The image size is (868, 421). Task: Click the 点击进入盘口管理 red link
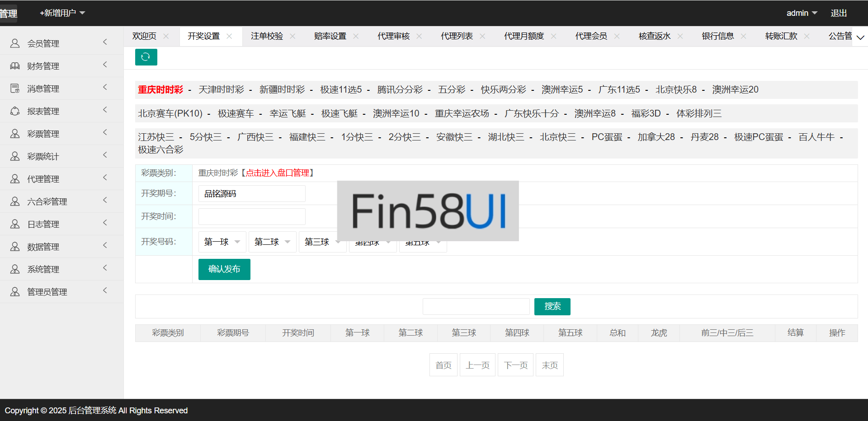pos(278,173)
